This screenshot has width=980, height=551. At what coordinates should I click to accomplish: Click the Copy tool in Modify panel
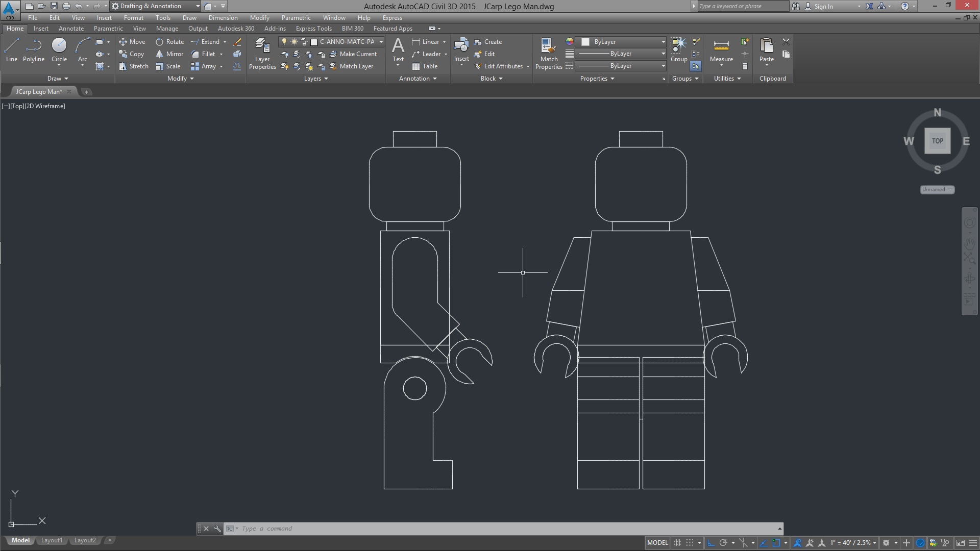(x=132, y=54)
